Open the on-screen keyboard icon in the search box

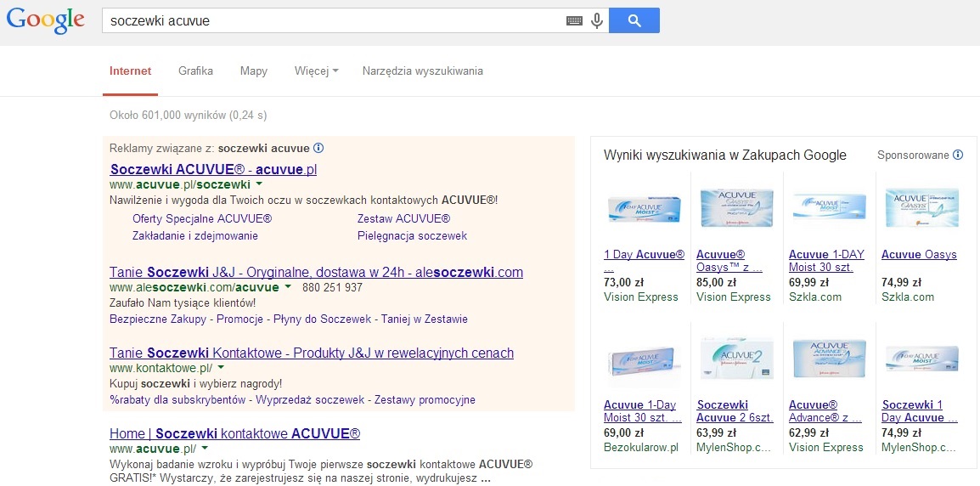pyautogui.click(x=574, y=20)
